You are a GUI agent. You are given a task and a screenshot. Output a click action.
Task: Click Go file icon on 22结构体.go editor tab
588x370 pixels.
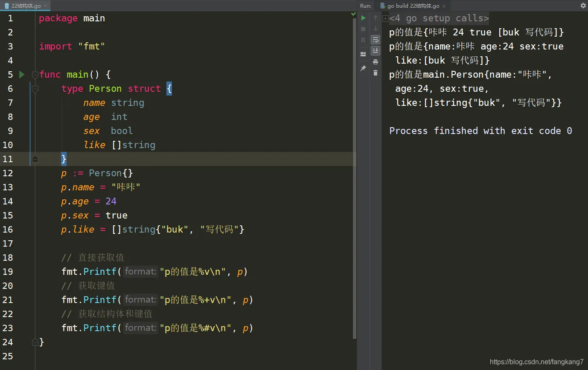click(x=6, y=6)
